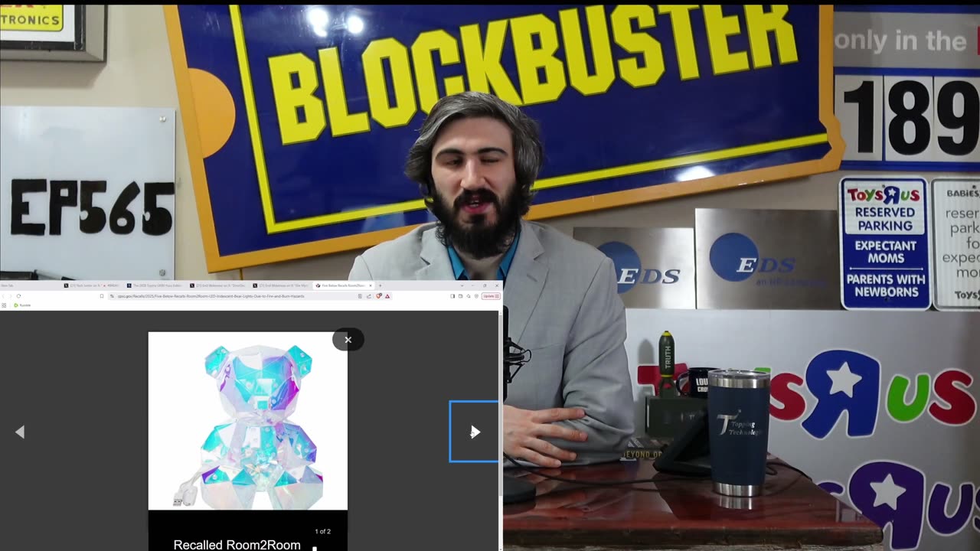Open Brave Rewards triangle icon
Viewport: 980px width, 551px height.
coord(387,296)
